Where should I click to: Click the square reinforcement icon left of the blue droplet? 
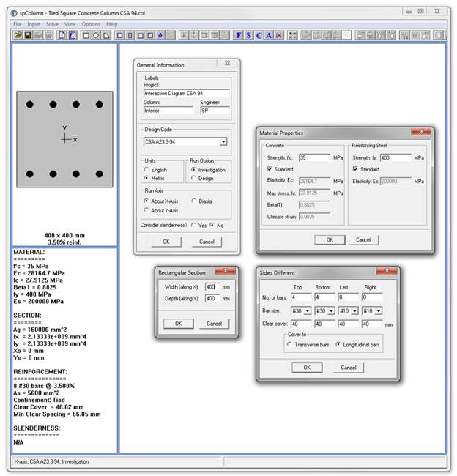coord(150,36)
